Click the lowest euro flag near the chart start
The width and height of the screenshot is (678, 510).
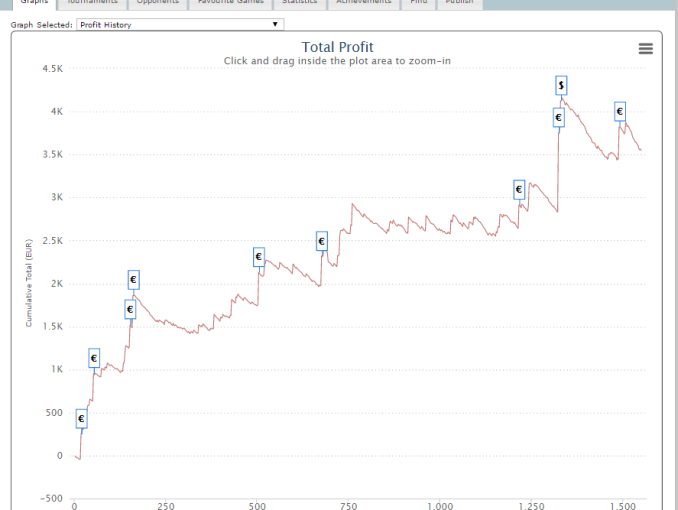tap(81, 418)
